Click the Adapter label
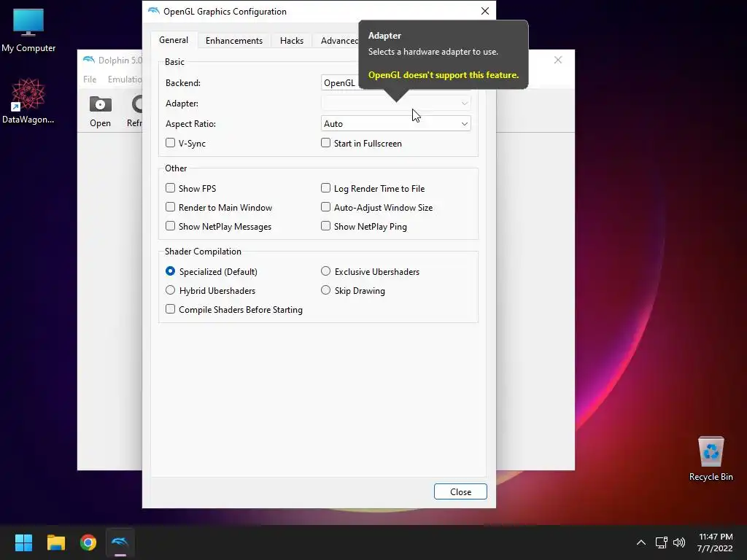This screenshot has height=560, width=747. 182,104
